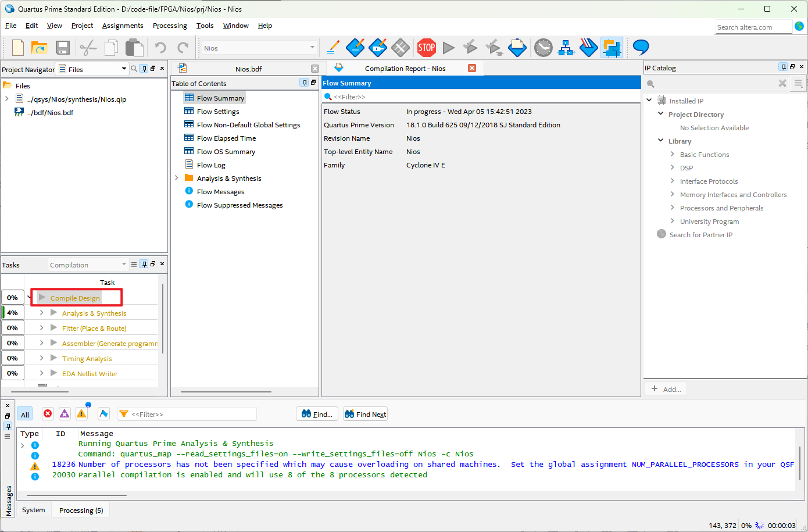Toggle pin on Table of Contents panel
The width and height of the screenshot is (808, 532).
304,83
